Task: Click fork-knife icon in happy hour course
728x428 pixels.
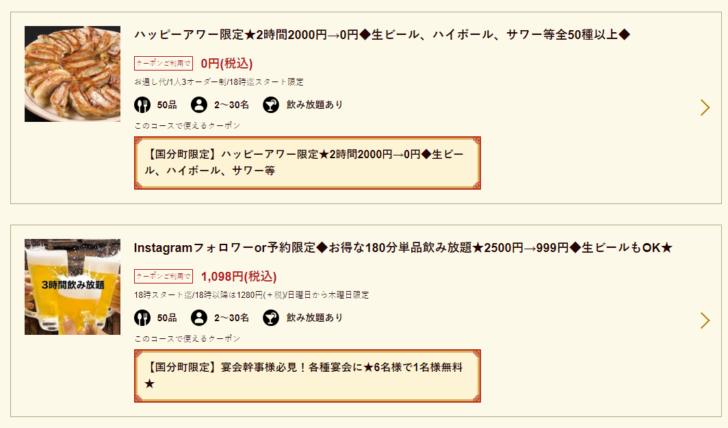Action: click(142, 105)
